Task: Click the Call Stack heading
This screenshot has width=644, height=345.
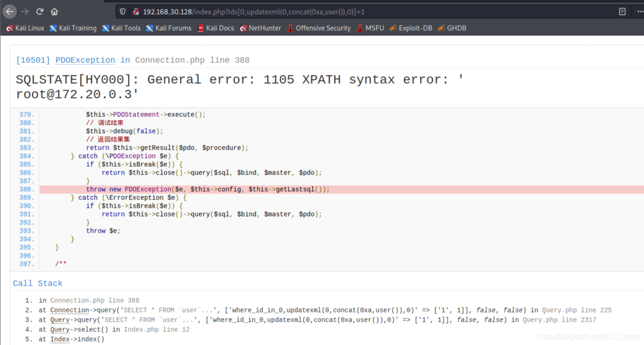Action: point(38,284)
